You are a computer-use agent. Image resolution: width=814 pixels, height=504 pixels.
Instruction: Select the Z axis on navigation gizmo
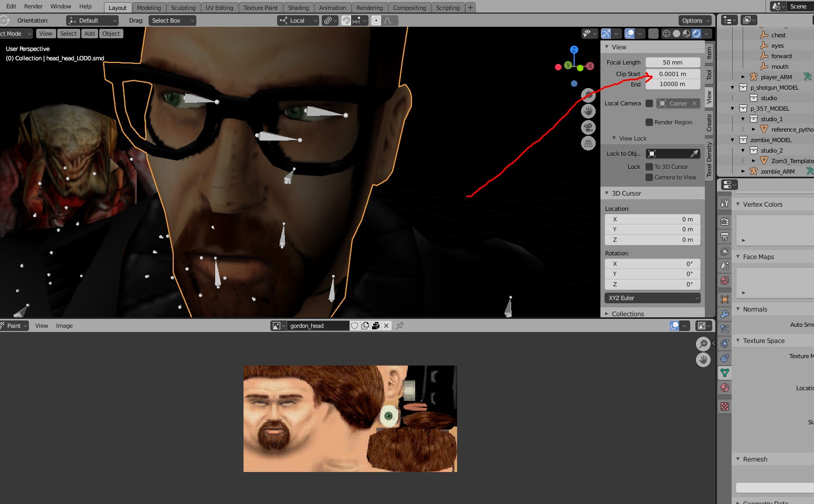coord(574,49)
